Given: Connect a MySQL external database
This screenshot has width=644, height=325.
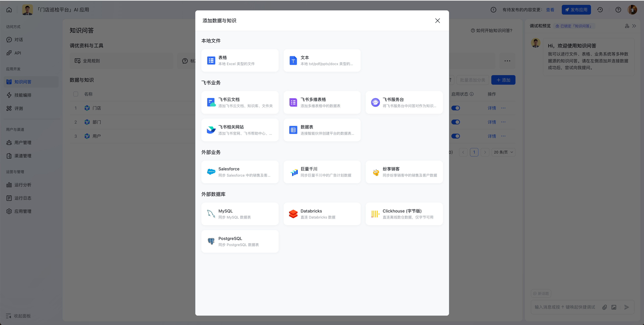Looking at the screenshot, I should point(240,214).
